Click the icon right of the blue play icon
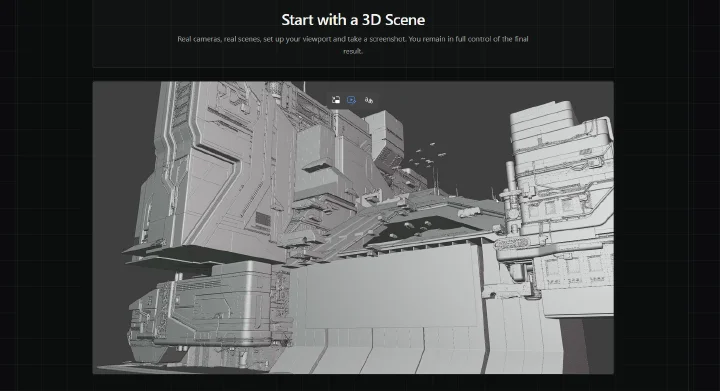Image resolution: width=720 pixels, height=391 pixels. click(369, 100)
